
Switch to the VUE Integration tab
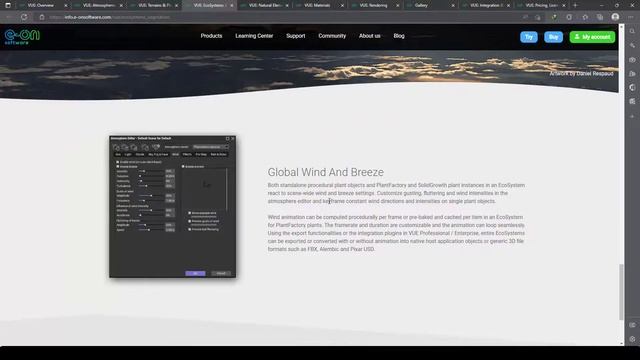(x=486, y=6)
